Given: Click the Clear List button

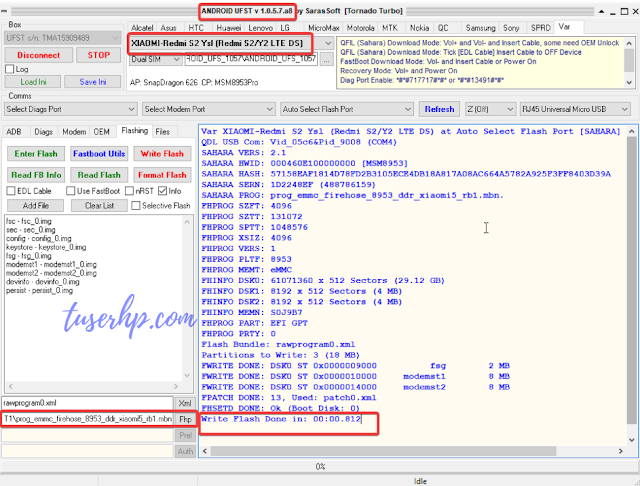Looking at the screenshot, I should [x=99, y=206].
